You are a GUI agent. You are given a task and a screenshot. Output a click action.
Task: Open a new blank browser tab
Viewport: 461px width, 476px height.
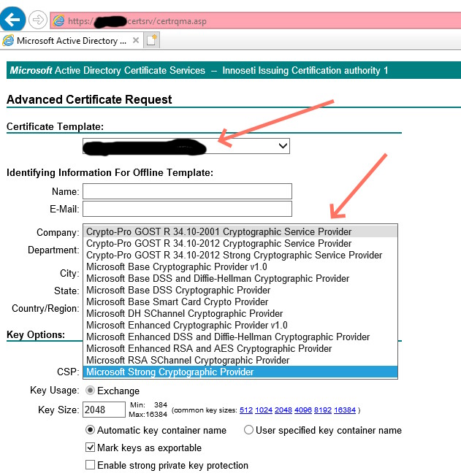click(152, 41)
